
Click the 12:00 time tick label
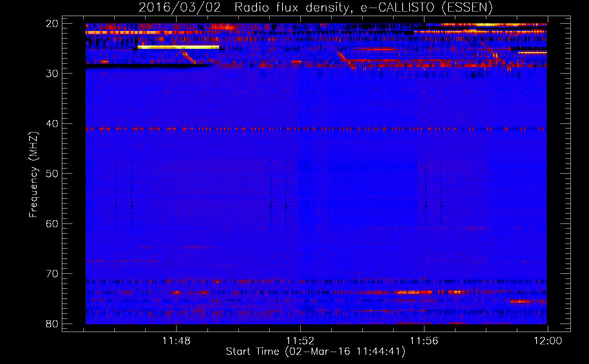(548, 341)
